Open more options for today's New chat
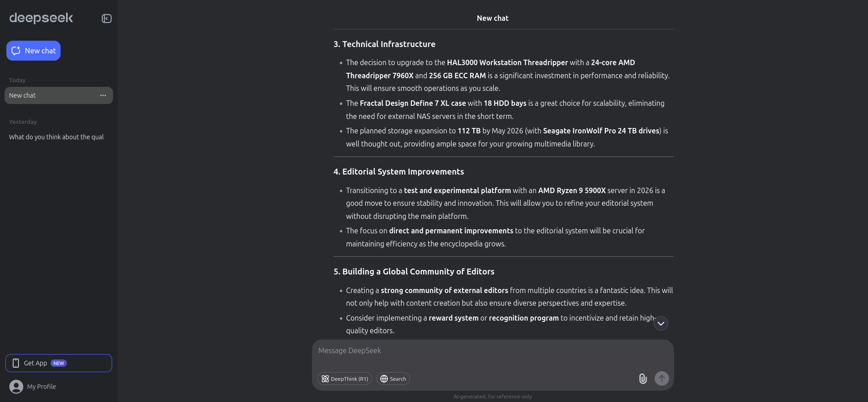Screen dimensions: 868x402 (103, 95)
